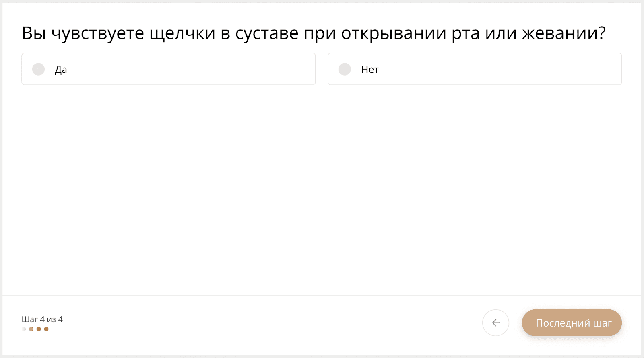Viewport: 644px width, 358px height.
Task: Click the word "открывании" in the question
Action: [394, 33]
